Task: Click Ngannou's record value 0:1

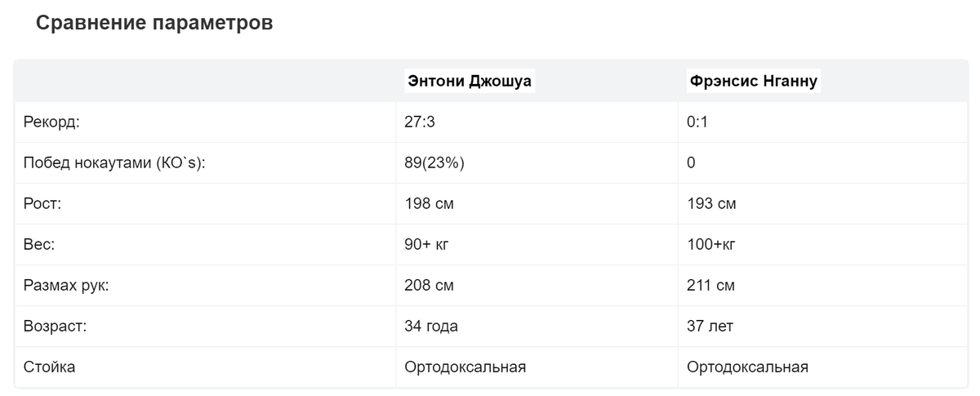Action: [x=696, y=122]
